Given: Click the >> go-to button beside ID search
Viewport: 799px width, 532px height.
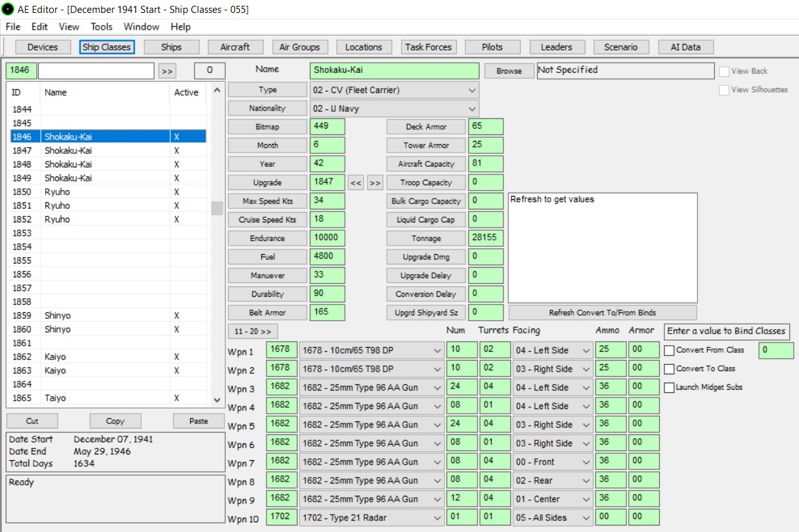Looking at the screenshot, I should tap(167, 71).
